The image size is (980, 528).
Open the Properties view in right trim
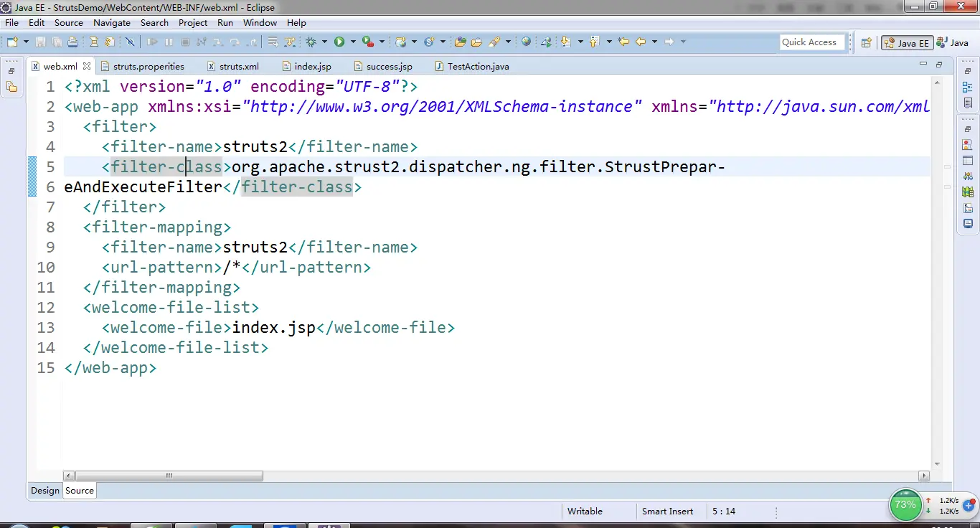968,161
